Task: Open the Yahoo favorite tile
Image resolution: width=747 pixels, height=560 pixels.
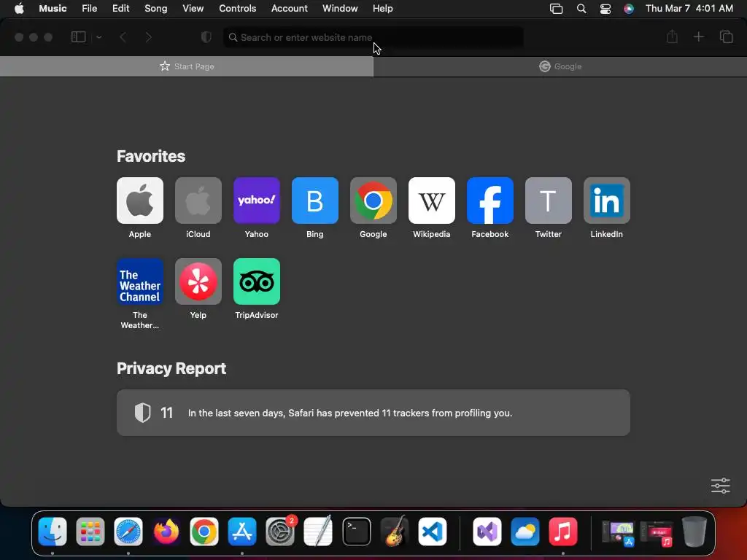Action: coord(256,201)
